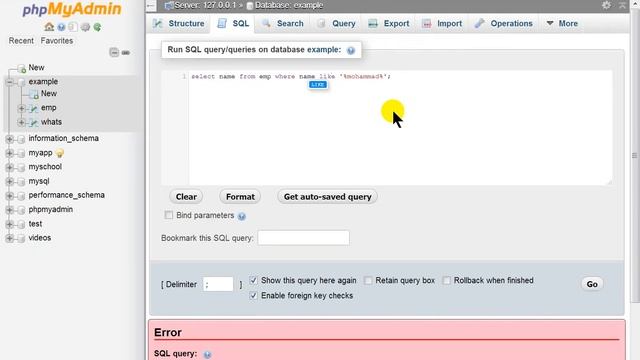Expand the information_schema database node
The width and height of the screenshot is (640, 360).
click(x=9, y=139)
